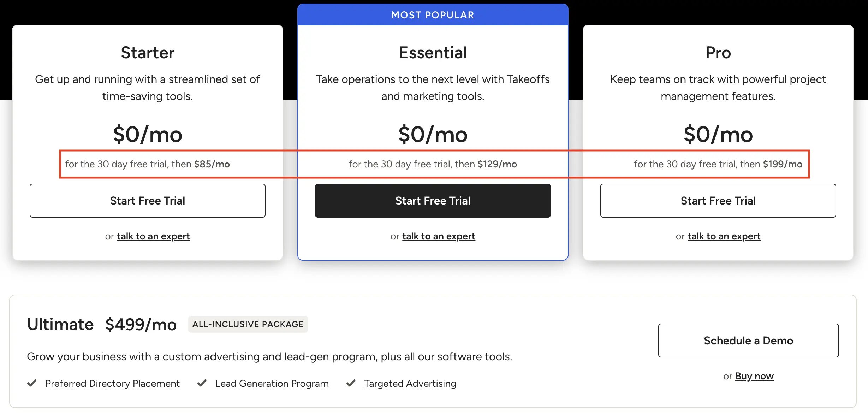The width and height of the screenshot is (868, 414).
Task: Click Start Free Trial for Pro plan
Action: [x=718, y=200]
